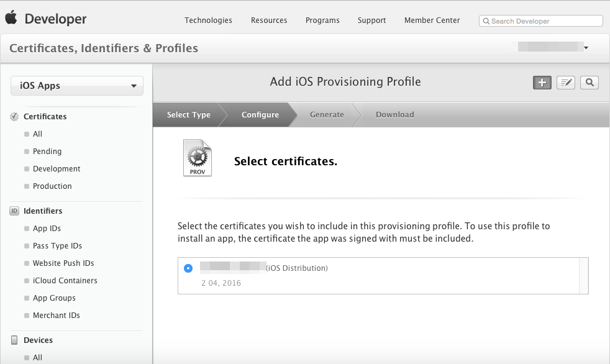Click the certificate list scrollbar
The image size is (610, 364).
583,276
